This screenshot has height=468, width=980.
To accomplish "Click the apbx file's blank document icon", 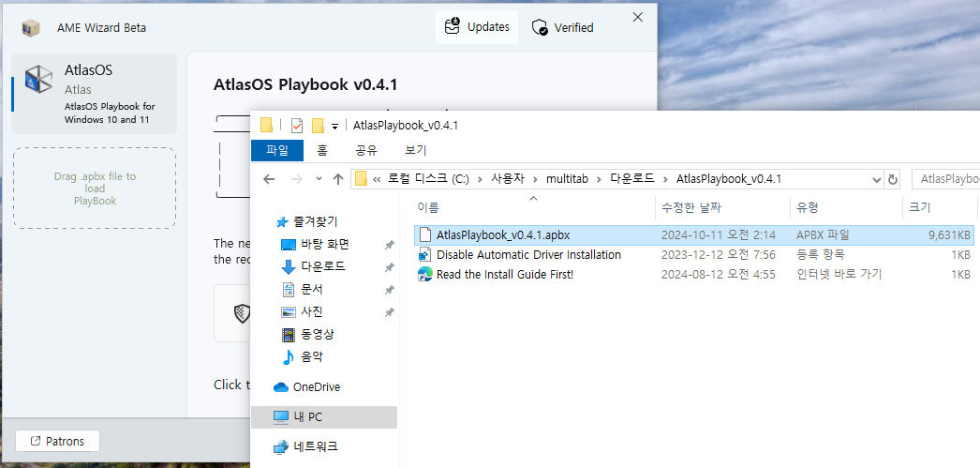I will [425, 235].
